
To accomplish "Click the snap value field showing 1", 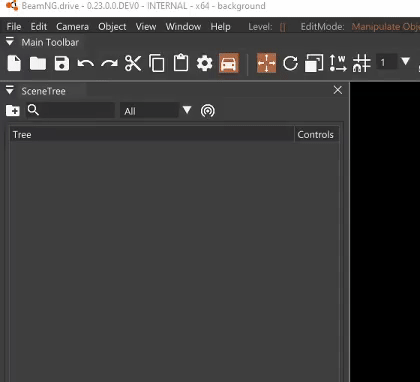I will pyautogui.click(x=387, y=62).
